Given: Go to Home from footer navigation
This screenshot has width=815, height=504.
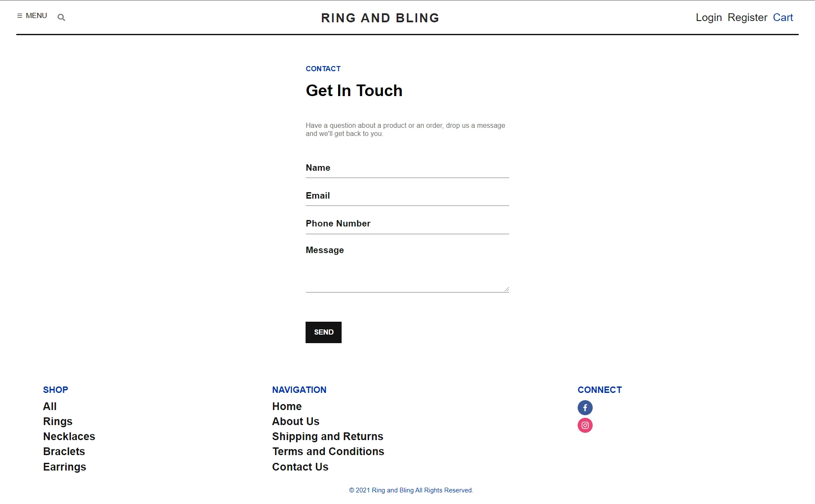Looking at the screenshot, I should 287,407.
